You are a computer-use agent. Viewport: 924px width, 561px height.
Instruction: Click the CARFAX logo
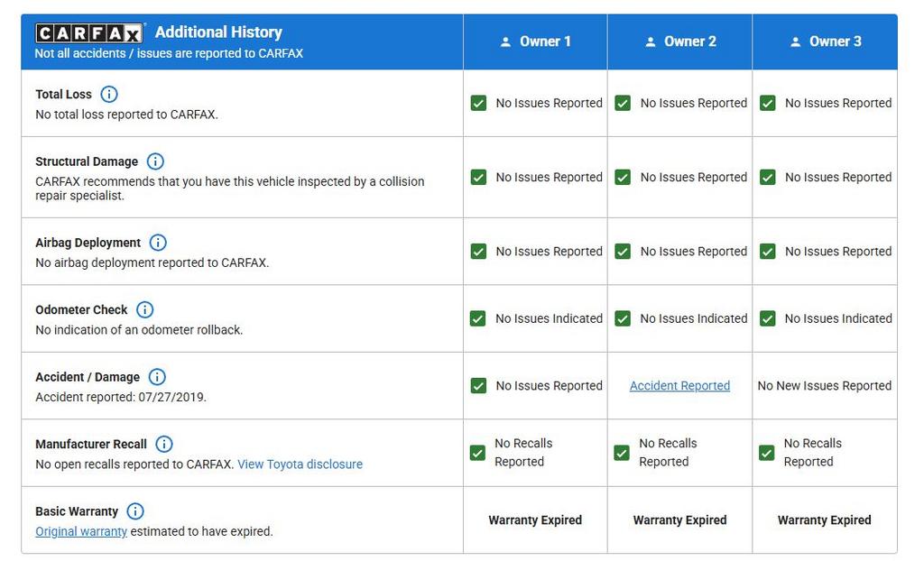coord(89,33)
